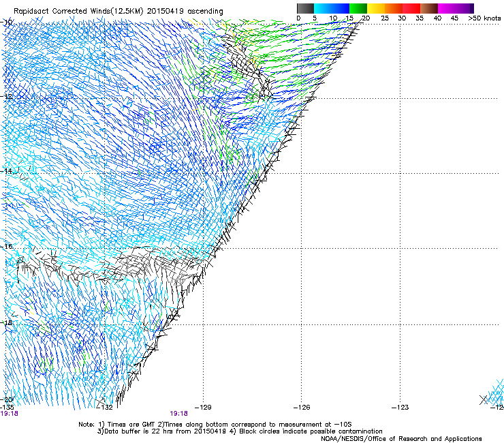
Task: Click the -123 longitude axis label
Action: pos(400,408)
